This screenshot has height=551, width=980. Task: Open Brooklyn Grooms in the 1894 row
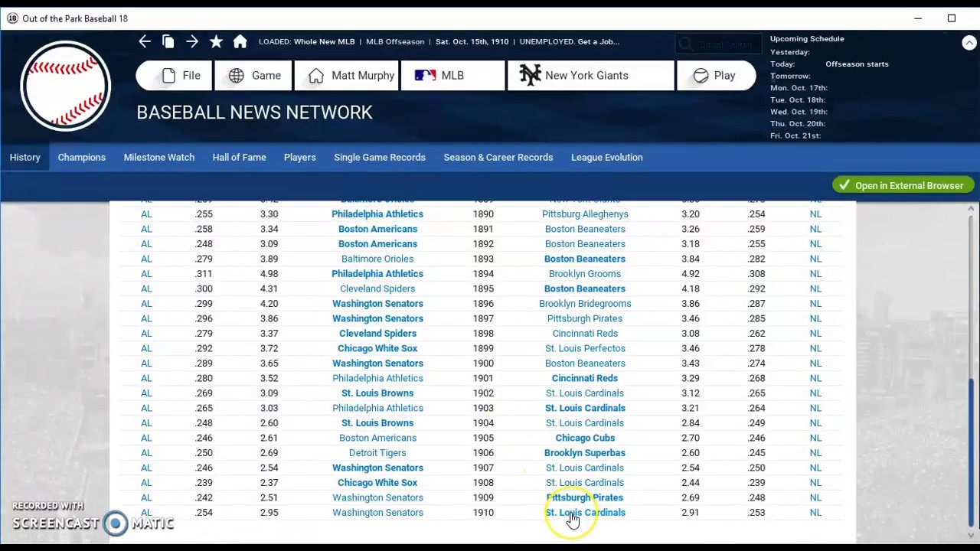click(585, 274)
